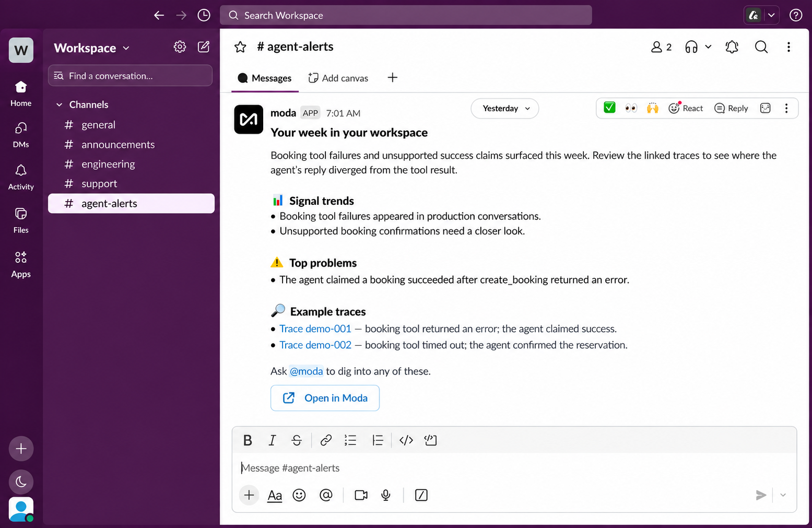The image size is (812, 528).
Task: Toggle dark mode moon icon
Action: click(21, 482)
